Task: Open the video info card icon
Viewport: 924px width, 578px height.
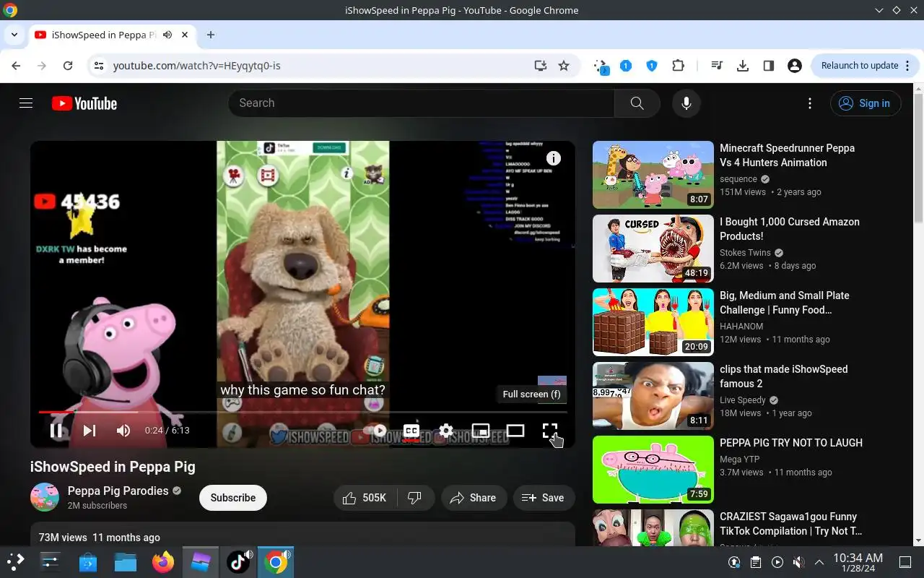Action: pyautogui.click(x=554, y=158)
